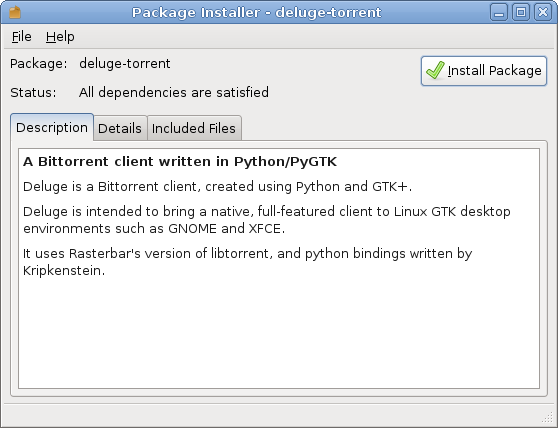Click the green checkmark icon
Screen dimensions: 558x428
point(435,70)
